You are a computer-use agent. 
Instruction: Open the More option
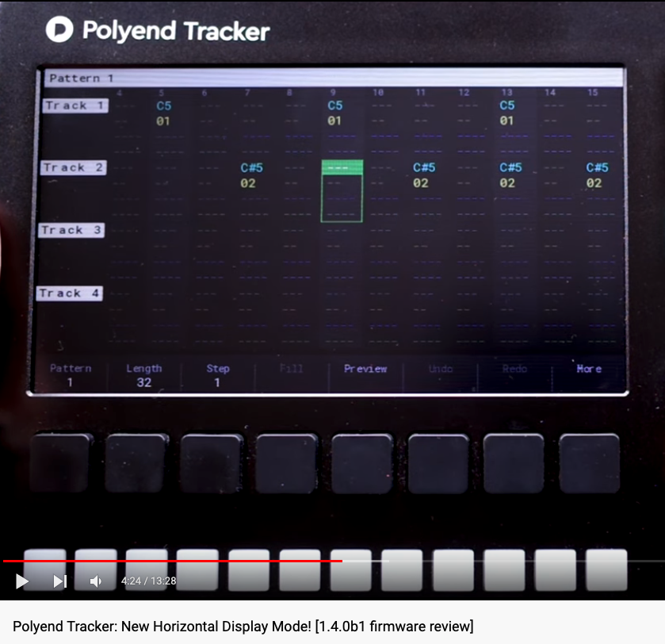[589, 369]
